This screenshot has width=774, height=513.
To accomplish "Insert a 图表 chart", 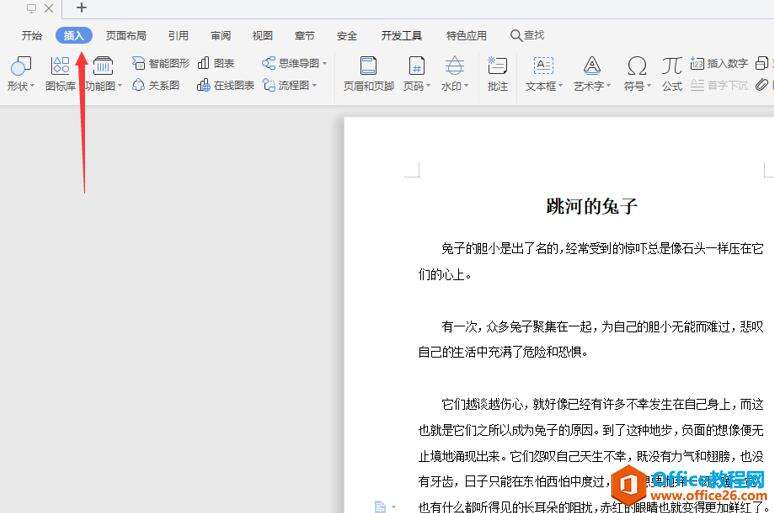I will (215, 63).
